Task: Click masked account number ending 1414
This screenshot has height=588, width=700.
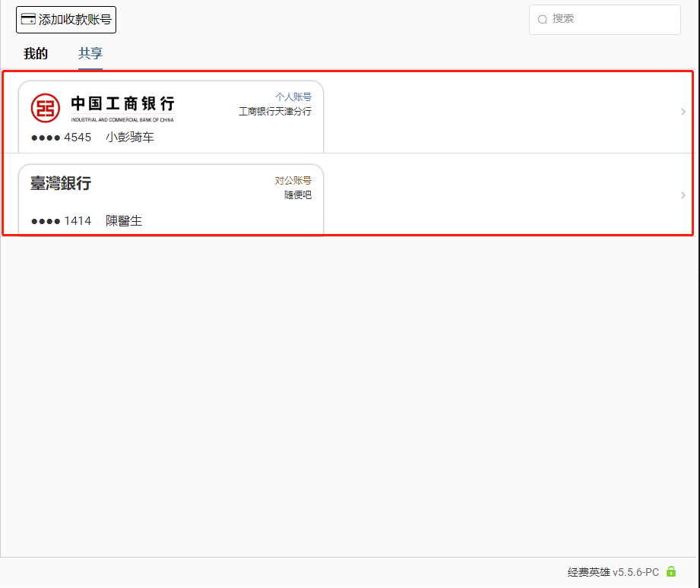Action: 61,221
